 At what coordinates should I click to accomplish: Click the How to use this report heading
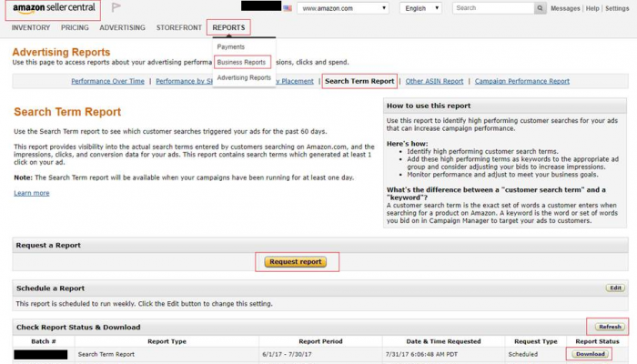(429, 106)
